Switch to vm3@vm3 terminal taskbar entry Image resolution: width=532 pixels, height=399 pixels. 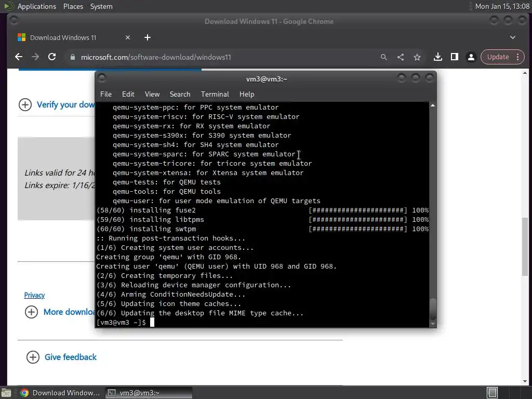click(149, 393)
